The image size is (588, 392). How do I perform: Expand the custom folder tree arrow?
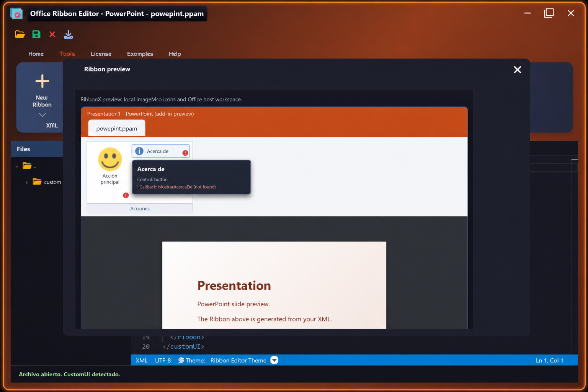click(x=26, y=183)
